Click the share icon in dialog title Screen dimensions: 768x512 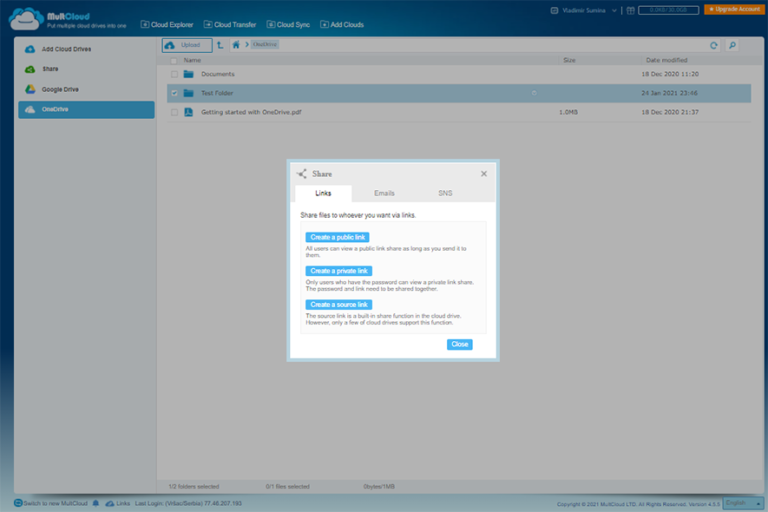pyautogui.click(x=302, y=173)
